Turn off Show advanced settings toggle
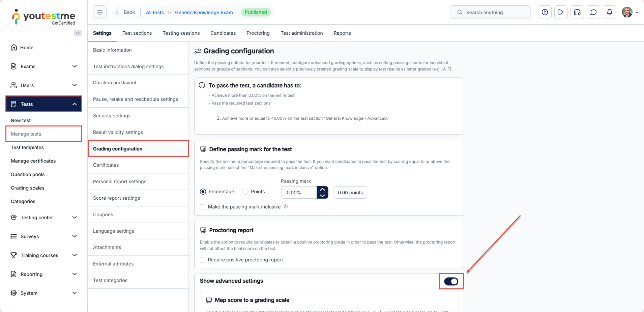The image size is (644, 312). (451, 281)
